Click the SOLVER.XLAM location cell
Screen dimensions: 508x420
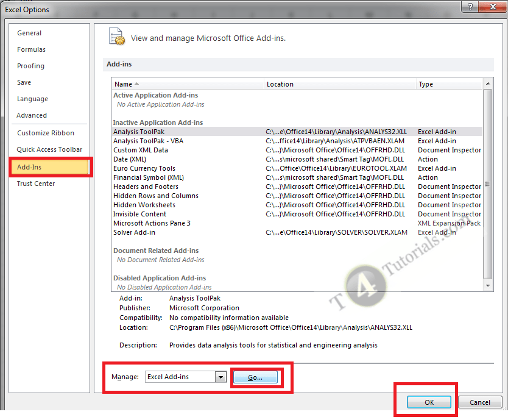click(x=336, y=232)
